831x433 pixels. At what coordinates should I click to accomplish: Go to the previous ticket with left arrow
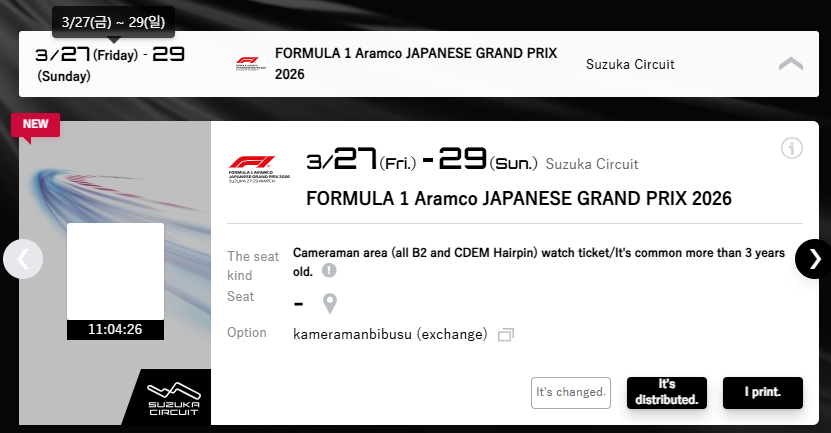coord(23,259)
